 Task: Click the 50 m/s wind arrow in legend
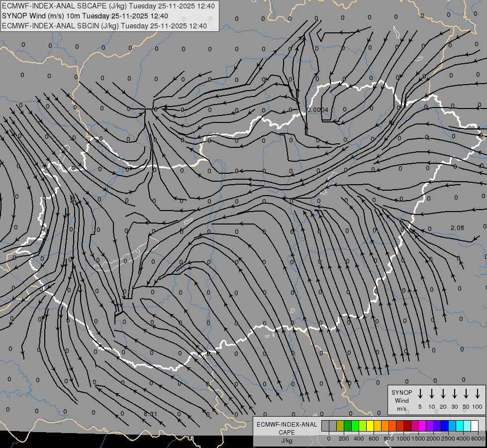click(x=466, y=394)
